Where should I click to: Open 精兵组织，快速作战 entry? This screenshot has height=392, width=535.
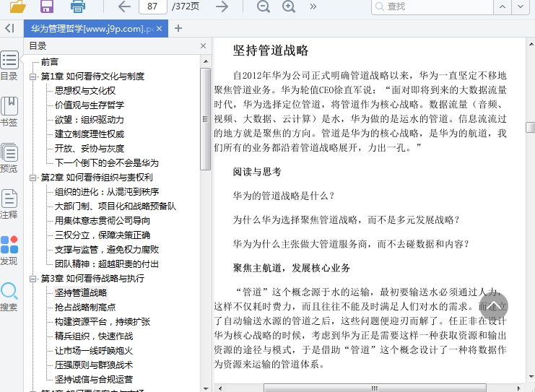[94, 336]
